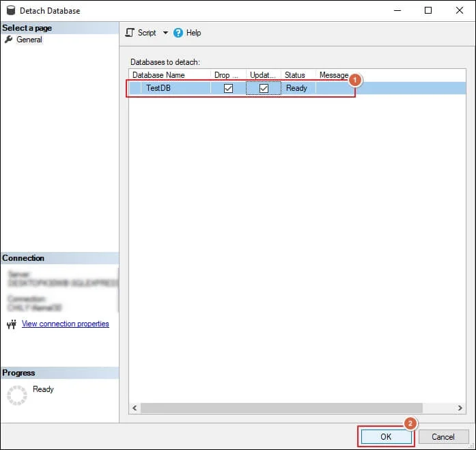The width and height of the screenshot is (476, 450).
Task: Click the horizontal scrollbar thumb
Action: tap(281, 408)
